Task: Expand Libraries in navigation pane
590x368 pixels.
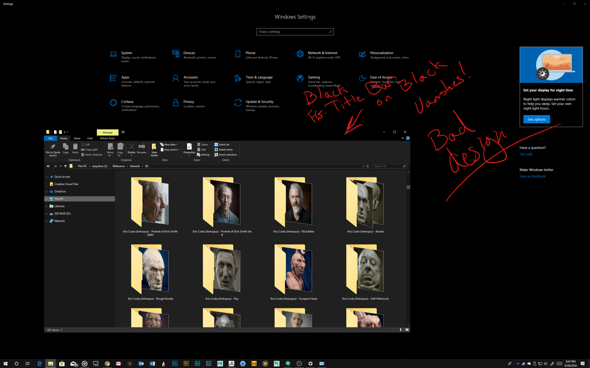Action: pos(47,206)
